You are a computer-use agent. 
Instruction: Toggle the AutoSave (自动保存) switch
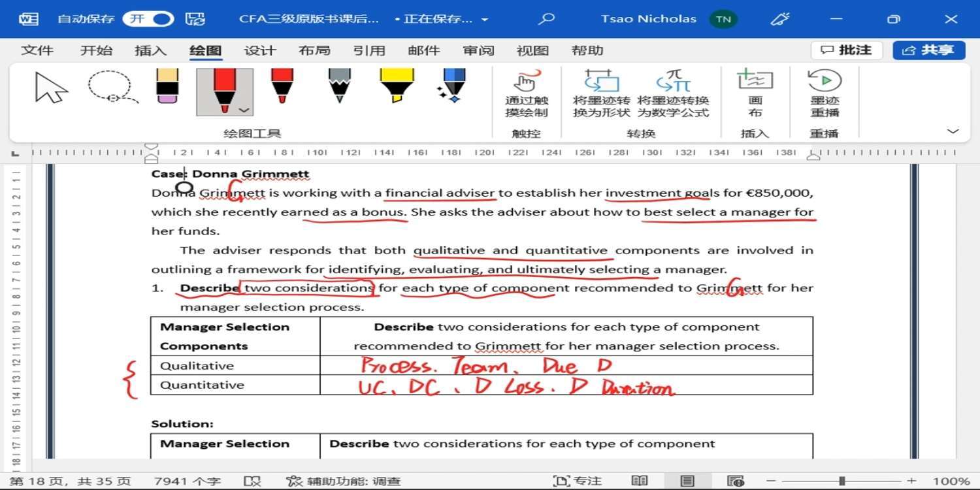(148, 19)
